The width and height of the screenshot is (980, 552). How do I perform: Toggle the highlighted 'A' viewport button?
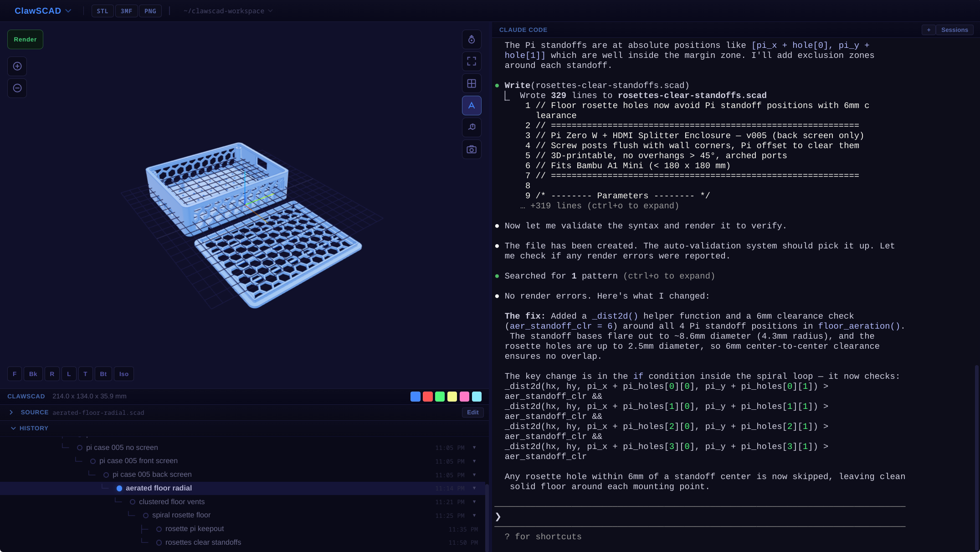pyautogui.click(x=472, y=105)
